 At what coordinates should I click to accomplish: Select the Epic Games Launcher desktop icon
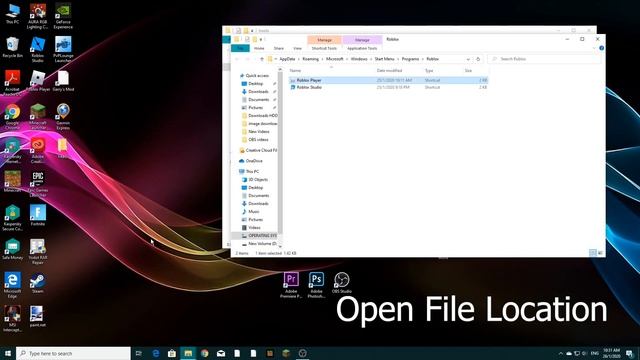pos(38,184)
